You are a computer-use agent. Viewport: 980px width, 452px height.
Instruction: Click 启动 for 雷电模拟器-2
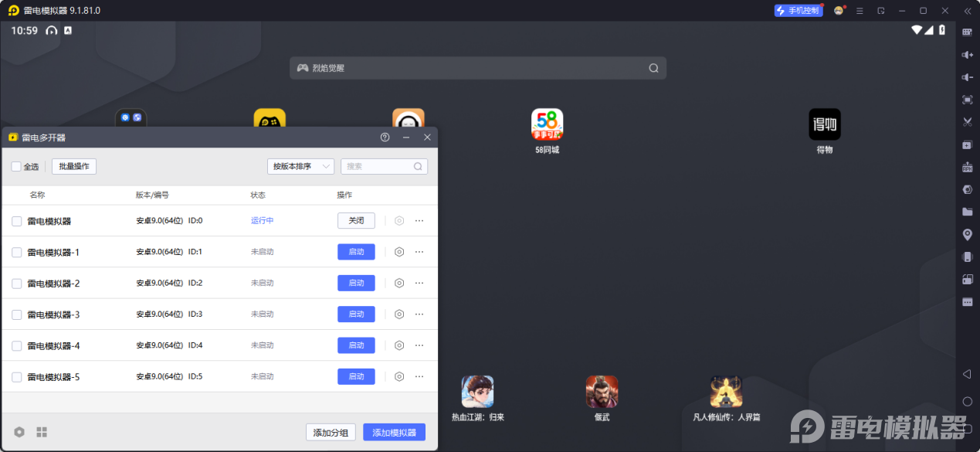pos(356,283)
